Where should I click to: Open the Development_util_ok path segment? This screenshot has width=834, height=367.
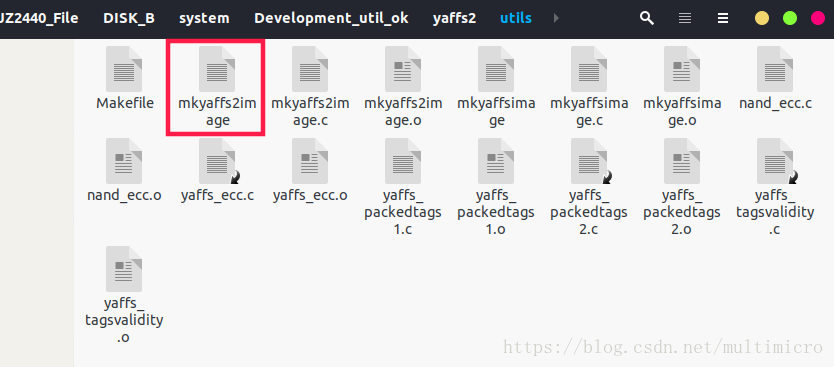(331, 18)
